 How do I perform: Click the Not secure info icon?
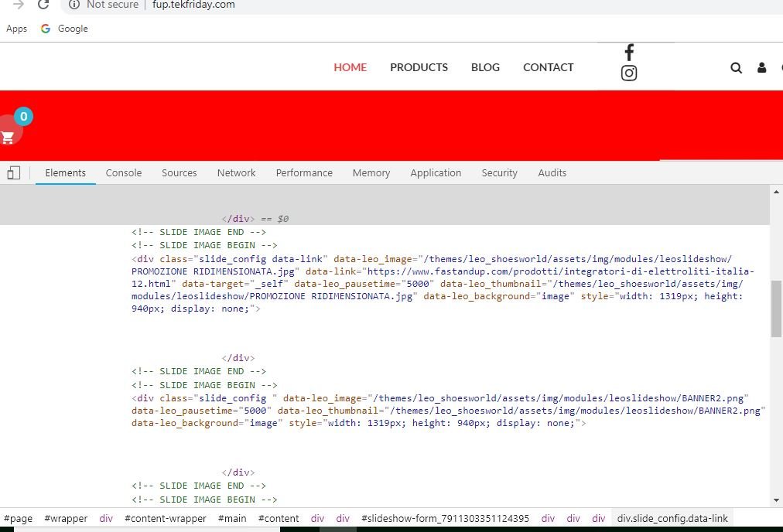[x=74, y=5]
